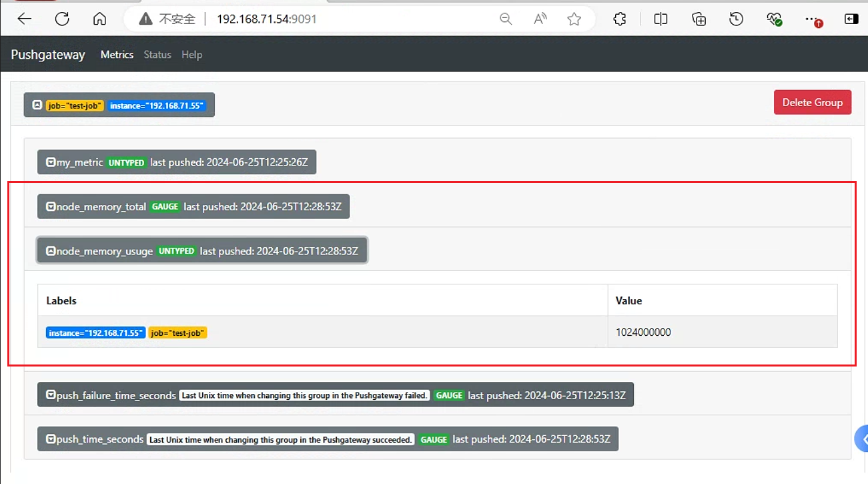This screenshot has height=484, width=868.
Task: Activate the read aloud icon
Action: (540, 19)
